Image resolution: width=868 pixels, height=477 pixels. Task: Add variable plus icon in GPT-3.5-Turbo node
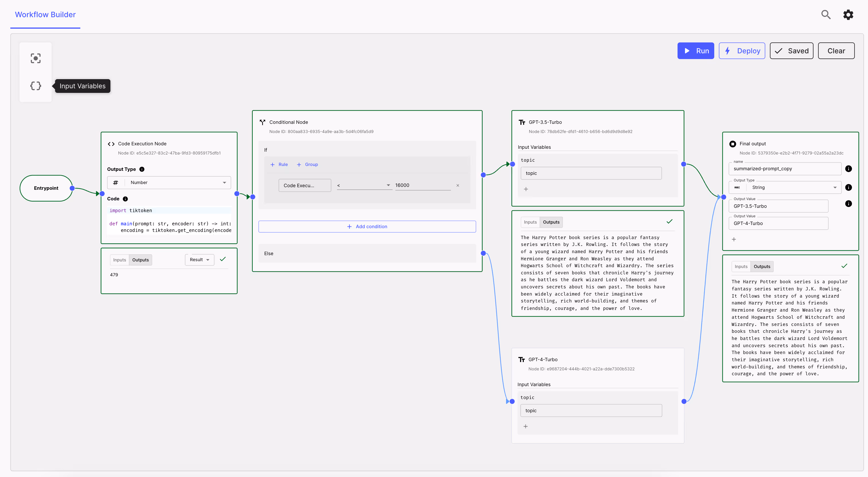click(526, 189)
